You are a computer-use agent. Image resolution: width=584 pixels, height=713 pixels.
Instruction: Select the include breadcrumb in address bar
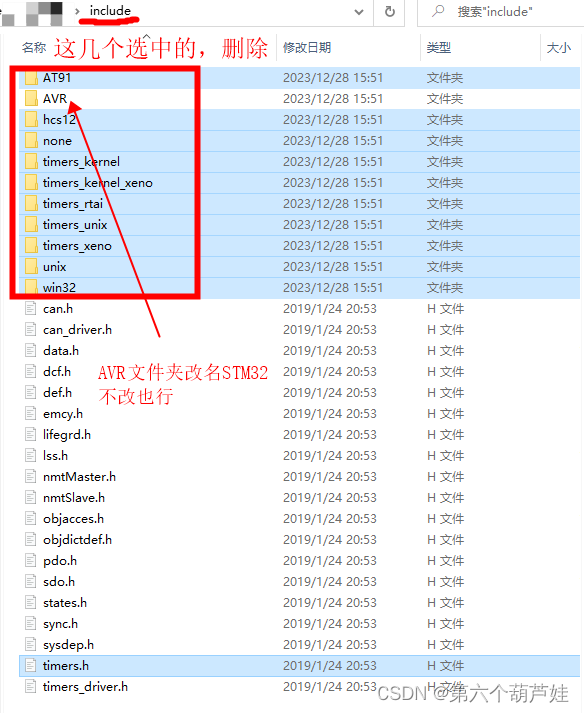click(x=110, y=10)
